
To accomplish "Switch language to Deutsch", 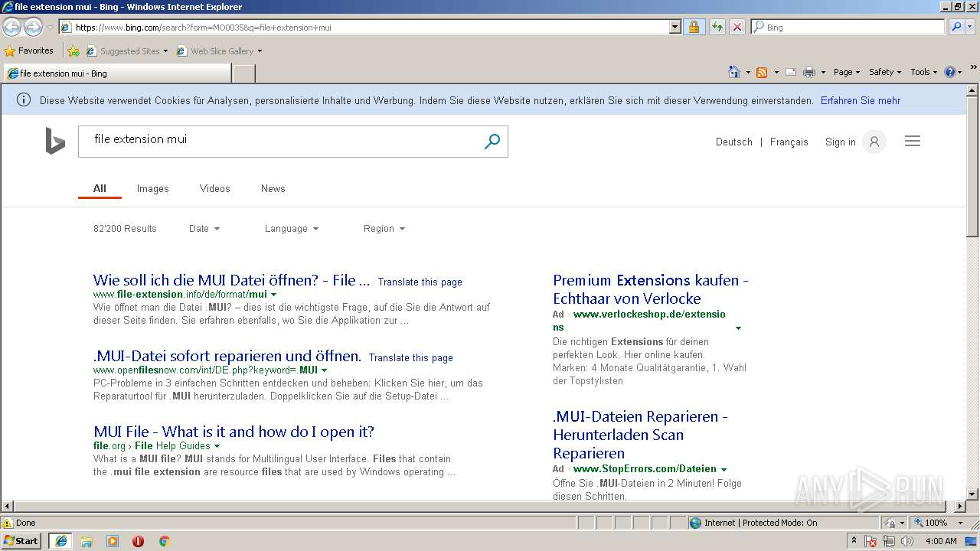I will click(734, 142).
